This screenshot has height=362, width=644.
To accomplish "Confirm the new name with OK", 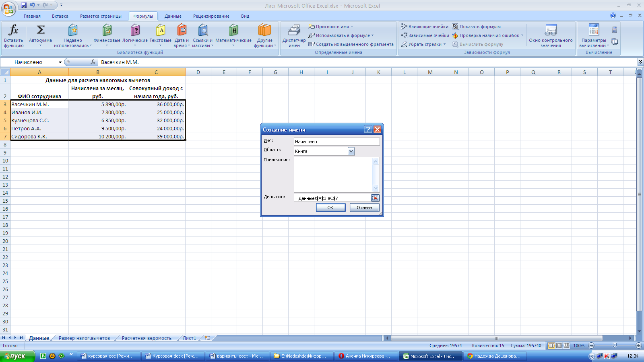I will click(x=330, y=208).
